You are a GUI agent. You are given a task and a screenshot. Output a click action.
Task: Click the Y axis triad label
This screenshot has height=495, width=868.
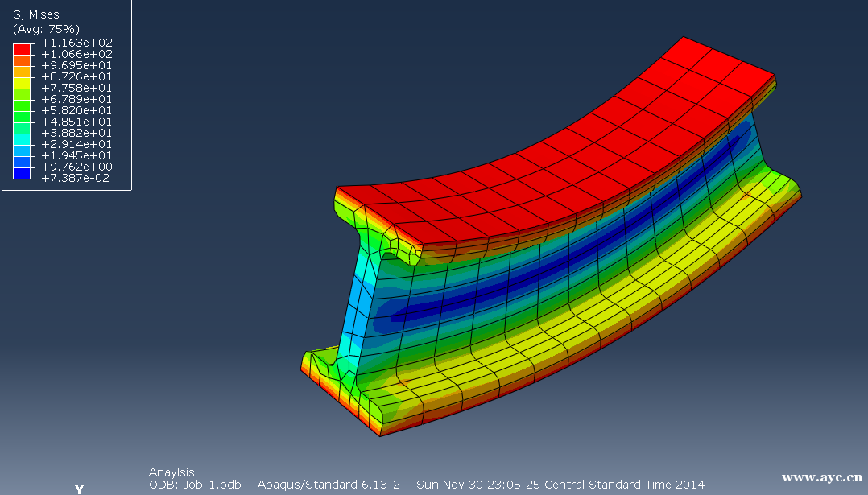click(x=79, y=489)
